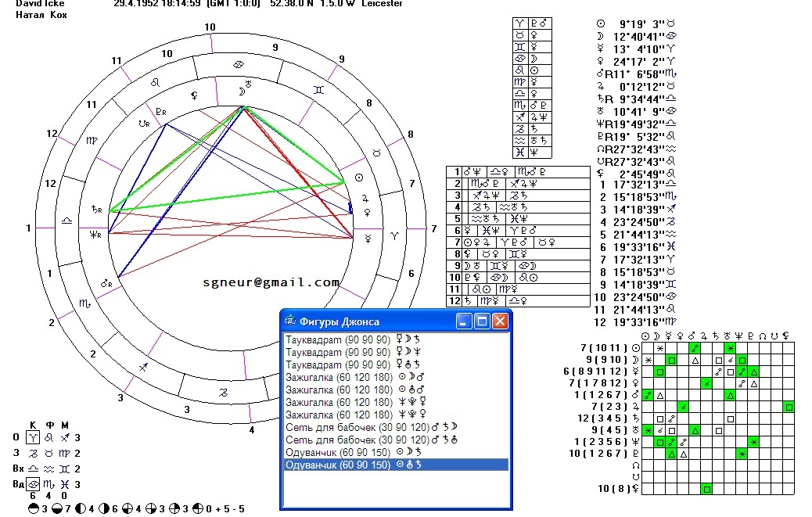Click the boxed Cancer symbol in element table

pos(34,484)
